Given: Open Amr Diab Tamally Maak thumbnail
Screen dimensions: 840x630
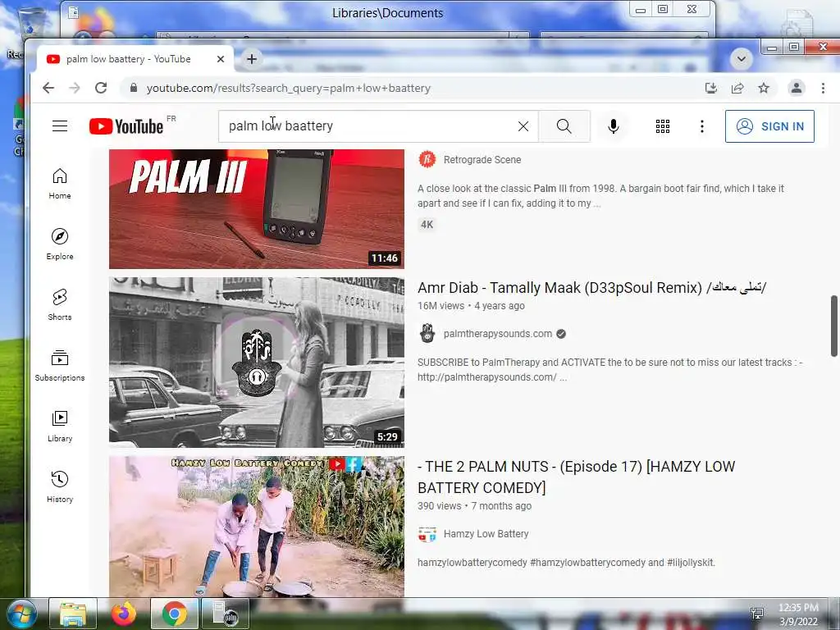Looking at the screenshot, I should (x=257, y=362).
